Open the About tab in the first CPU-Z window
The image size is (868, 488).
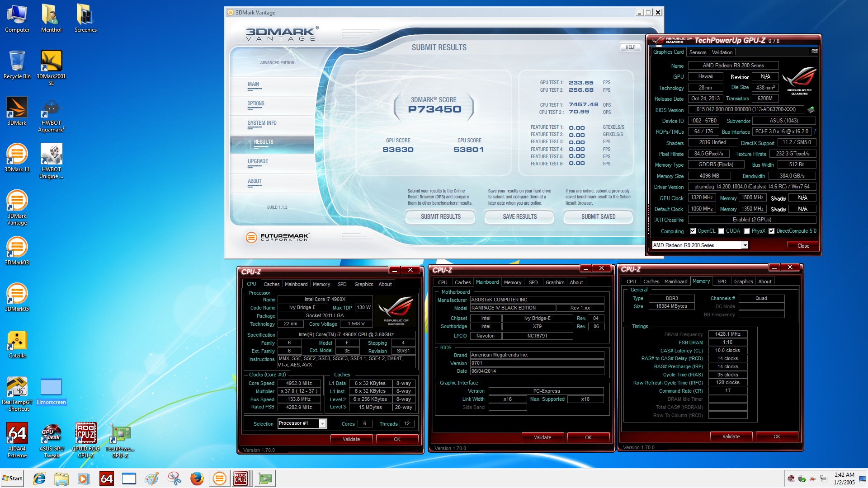click(385, 284)
